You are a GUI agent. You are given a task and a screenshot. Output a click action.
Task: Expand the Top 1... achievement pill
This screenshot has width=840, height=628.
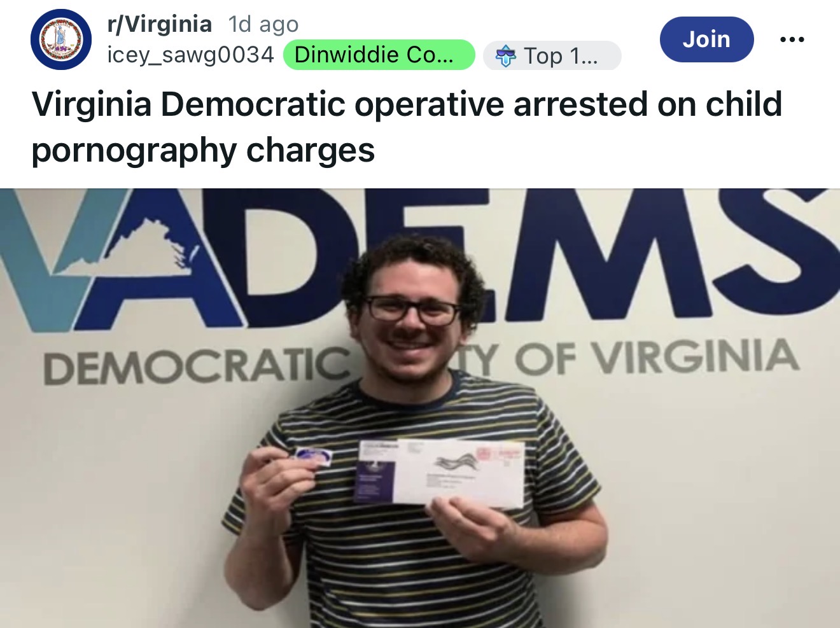pos(552,56)
